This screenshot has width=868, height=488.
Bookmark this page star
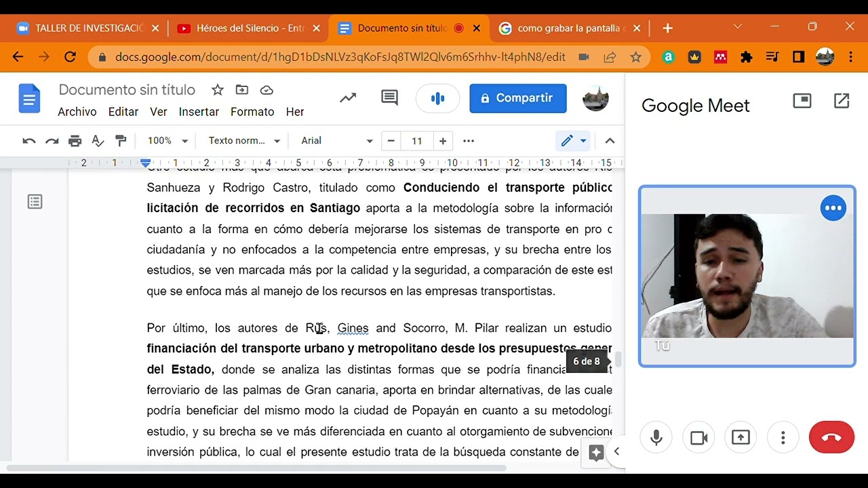click(x=635, y=58)
